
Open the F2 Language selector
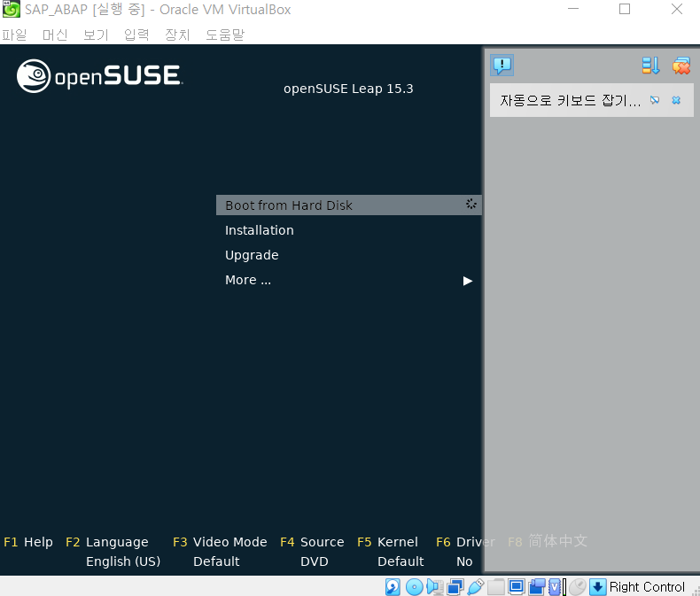click(x=106, y=542)
